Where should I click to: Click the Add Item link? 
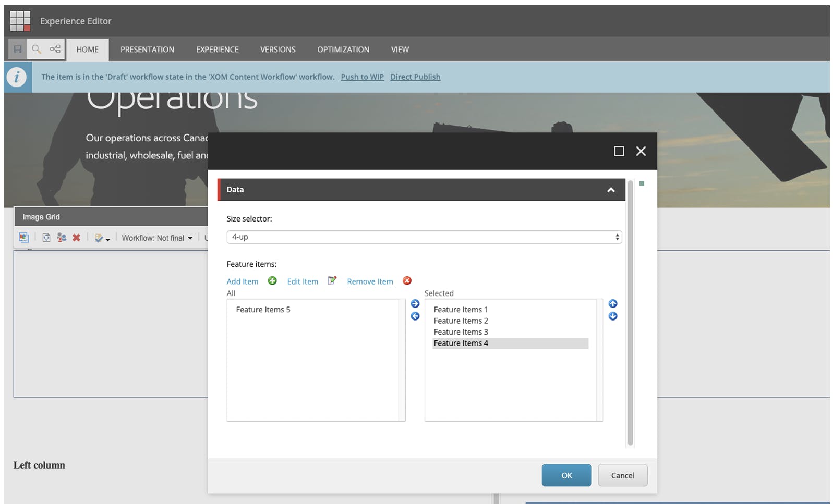[243, 281]
